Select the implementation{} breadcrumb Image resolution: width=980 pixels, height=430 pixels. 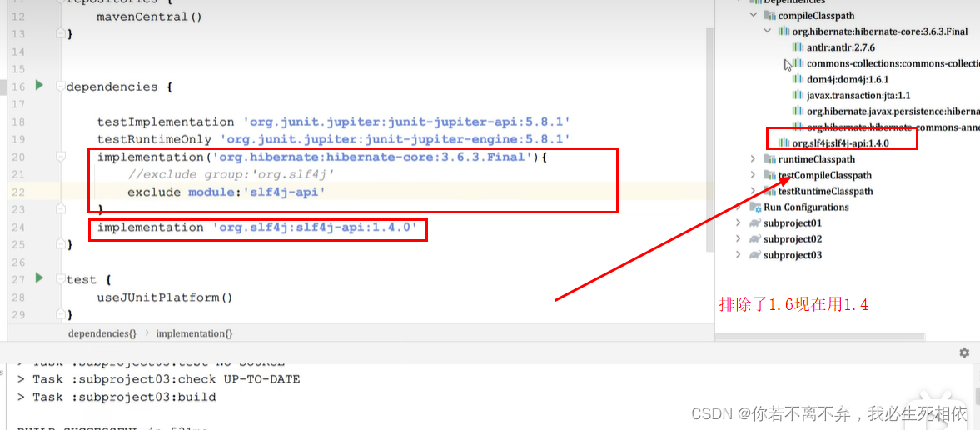(x=194, y=333)
